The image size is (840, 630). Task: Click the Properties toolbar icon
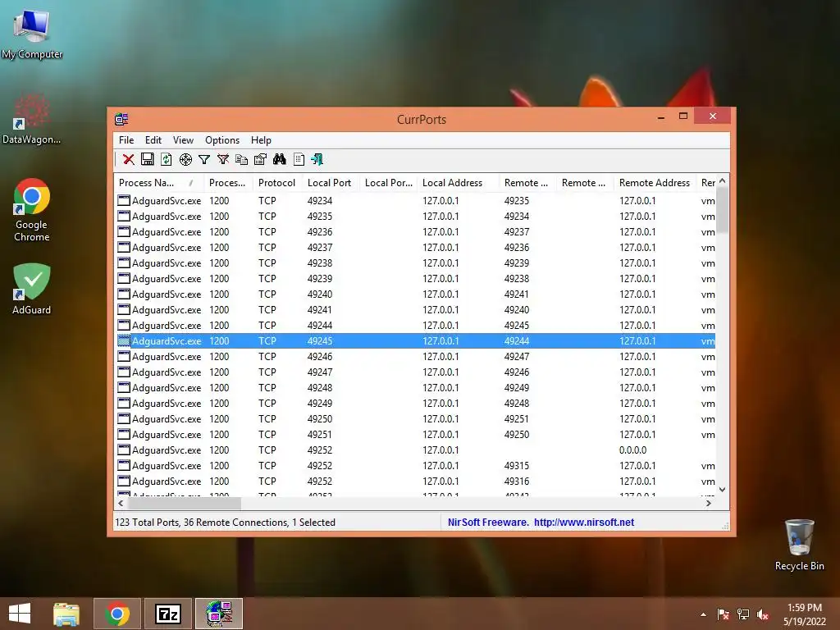click(260, 159)
